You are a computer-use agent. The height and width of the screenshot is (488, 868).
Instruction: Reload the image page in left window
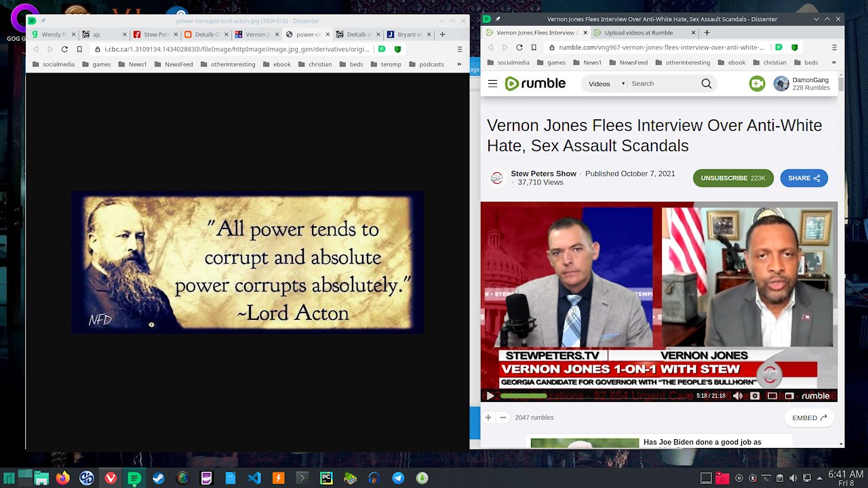(64, 49)
